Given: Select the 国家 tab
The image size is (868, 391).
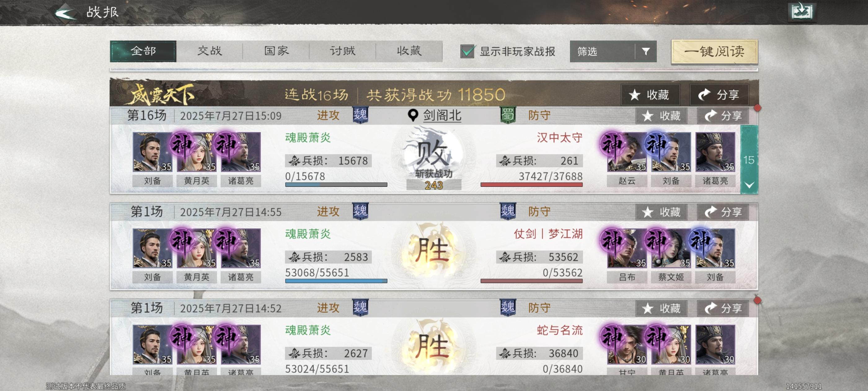Looking at the screenshot, I should [276, 51].
